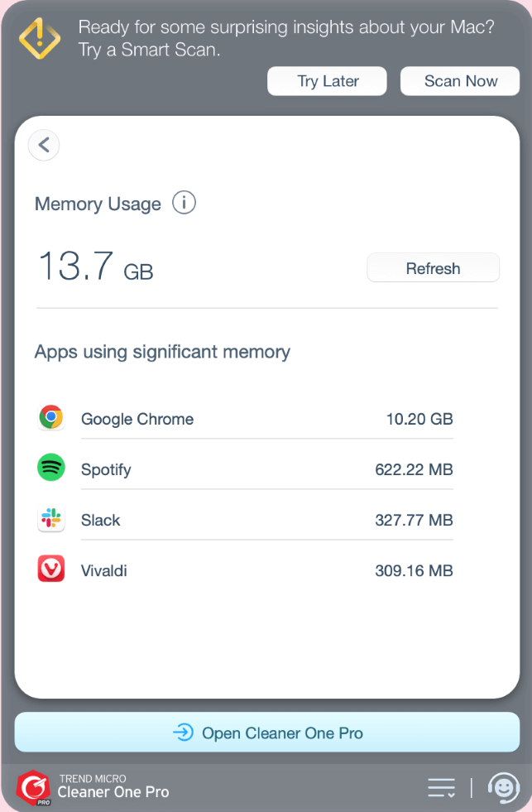Screen dimensions: 532x812
Task: Open the menu list icon at bottom
Action: (x=442, y=788)
